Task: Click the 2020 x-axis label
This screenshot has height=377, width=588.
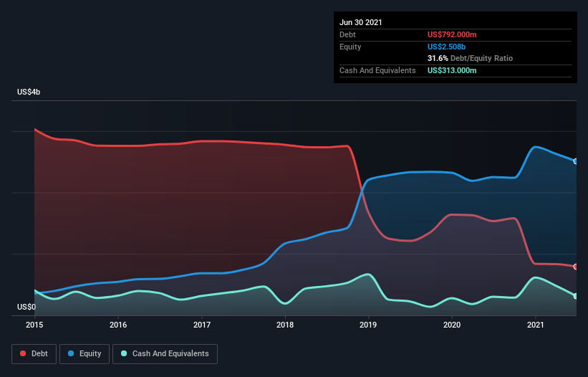Action: [x=452, y=325]
